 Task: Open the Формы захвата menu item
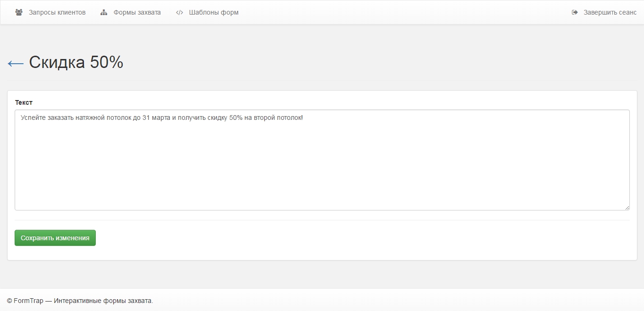click(x=137, y=12)
